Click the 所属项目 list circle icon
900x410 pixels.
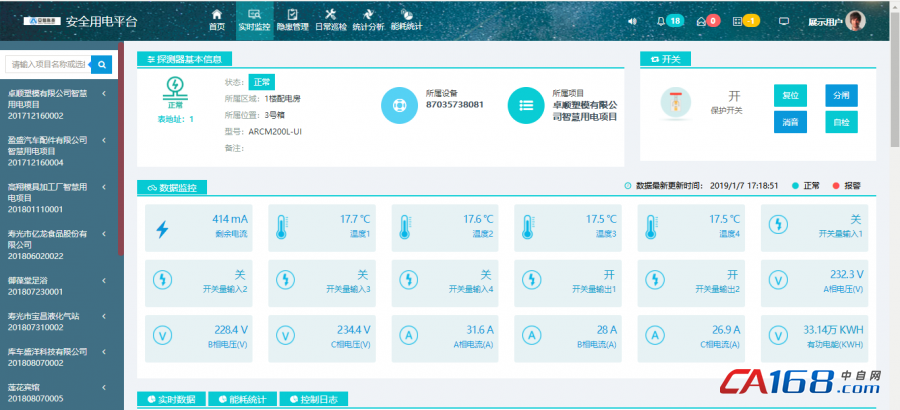click(526, 105)
